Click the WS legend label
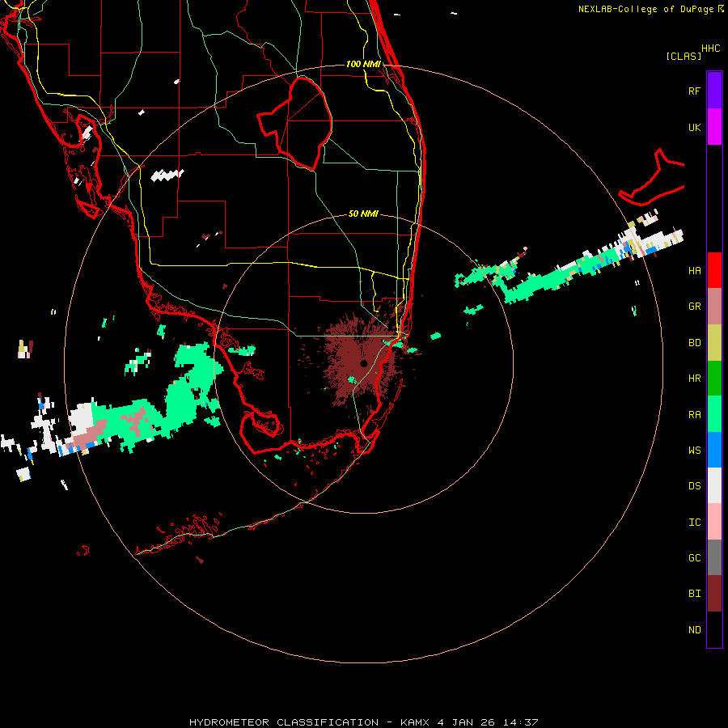 click(694, 451)
